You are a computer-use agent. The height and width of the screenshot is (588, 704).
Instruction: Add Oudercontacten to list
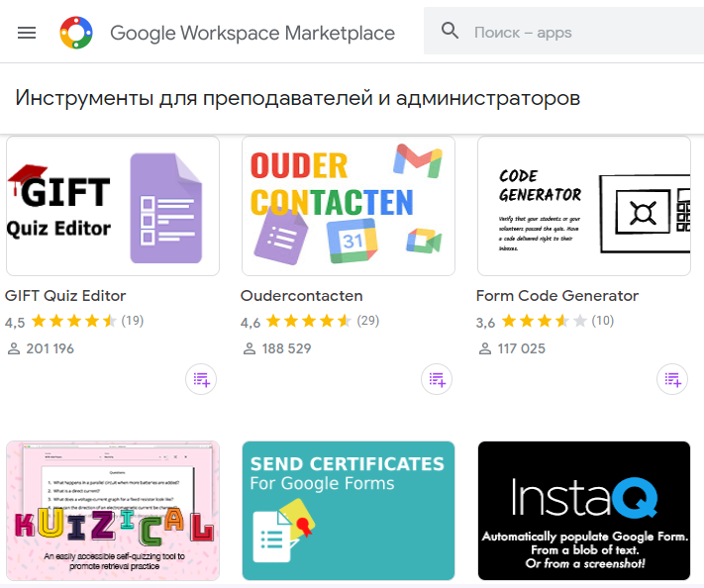click(x=437, y=379)
